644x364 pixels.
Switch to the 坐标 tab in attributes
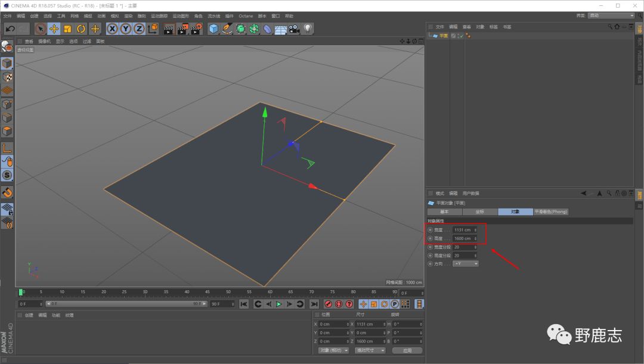click(x=480, y=211)
